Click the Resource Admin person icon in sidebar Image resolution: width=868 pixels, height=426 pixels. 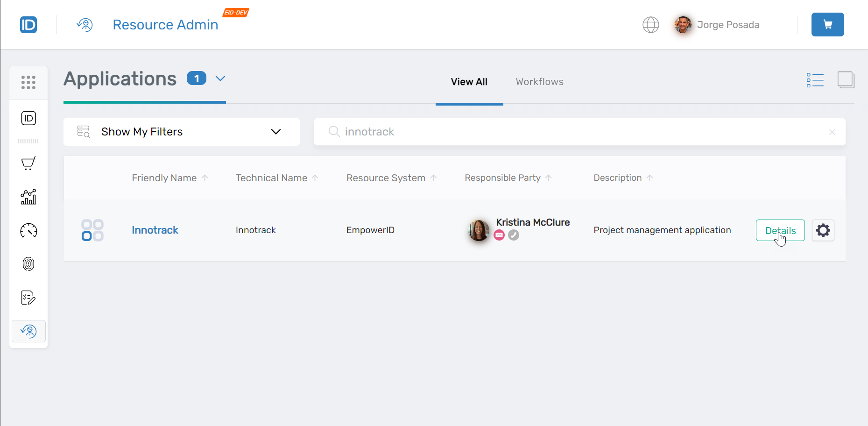click(x=28, y=331)
